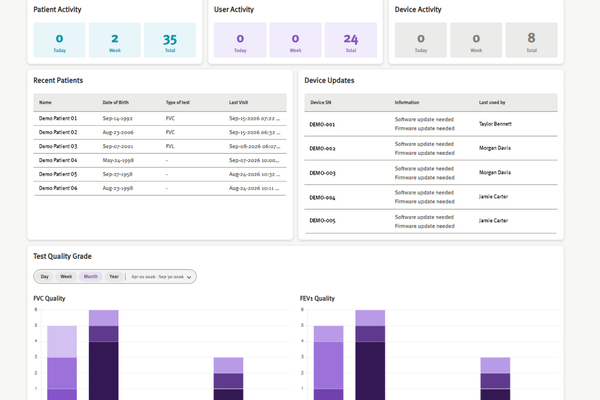Click Device Activity Week count card
The width and height of the screenshot is (600, 400).
[476, 40]
